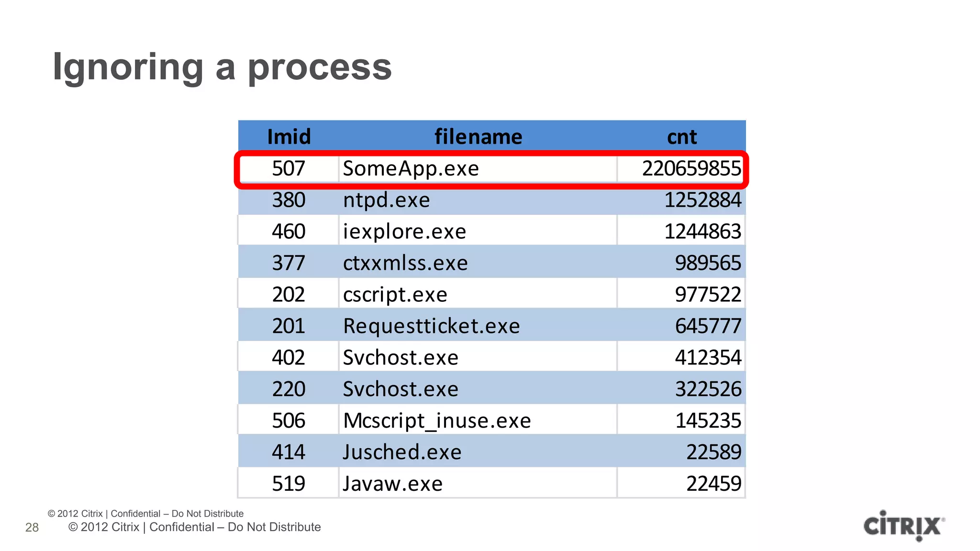Click the cnt column header
The image size is (980, 551).
[x=681, y=137]
